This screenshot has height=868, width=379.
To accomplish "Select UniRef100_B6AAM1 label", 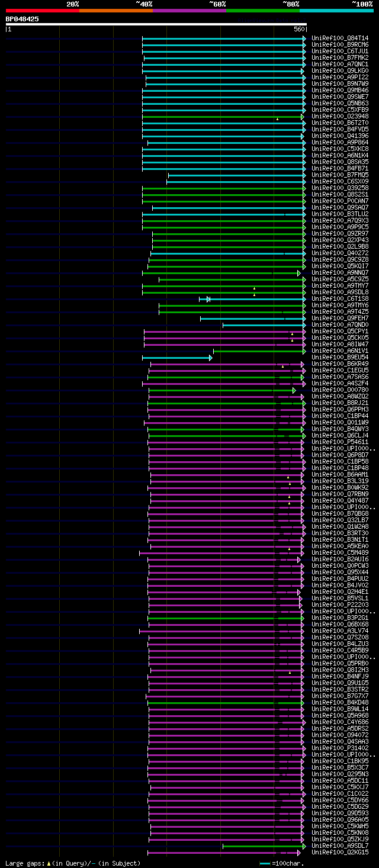I will (340, 474).
